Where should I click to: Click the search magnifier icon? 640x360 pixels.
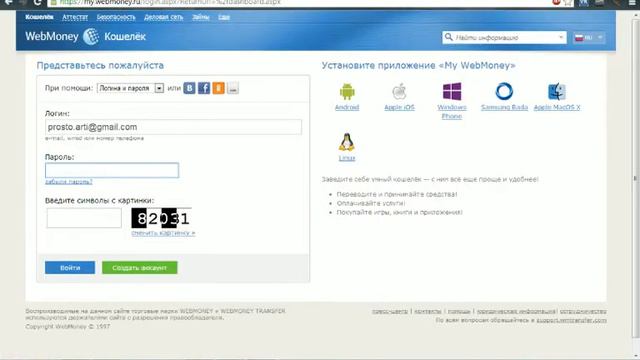(449, 37)
